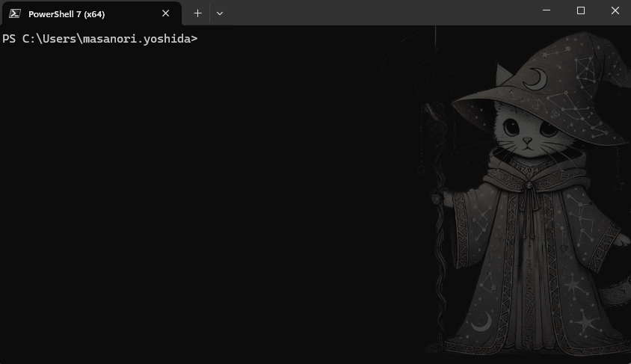Expand the new tab profiles dropdown
The height and width of the screenshot is (364, 631).
[x=220, y=13]
